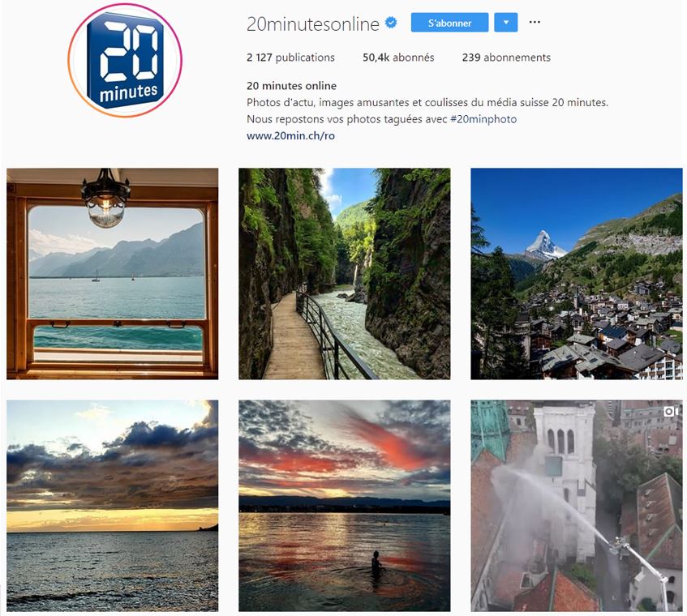Viewport: 687px width, 616px height.
Task: Click the #20minphoto hashtag
Action: click(483, 119)
